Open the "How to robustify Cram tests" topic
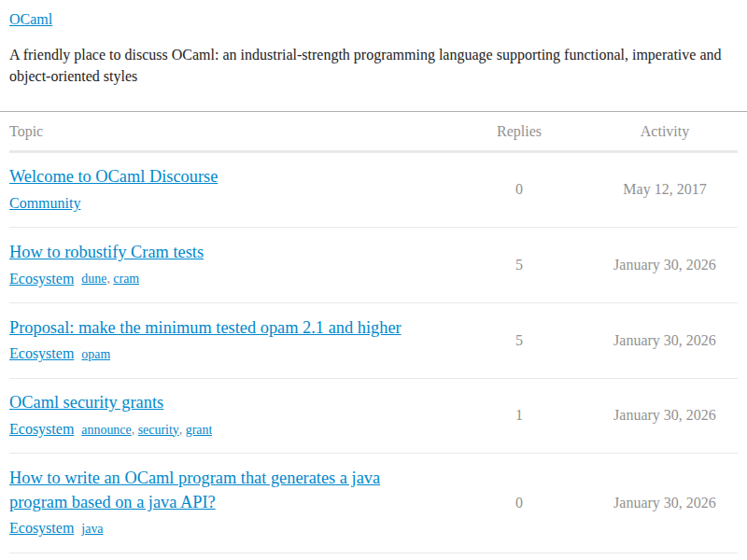This screenshot has height=560, width=747. (x=106, y=252)
